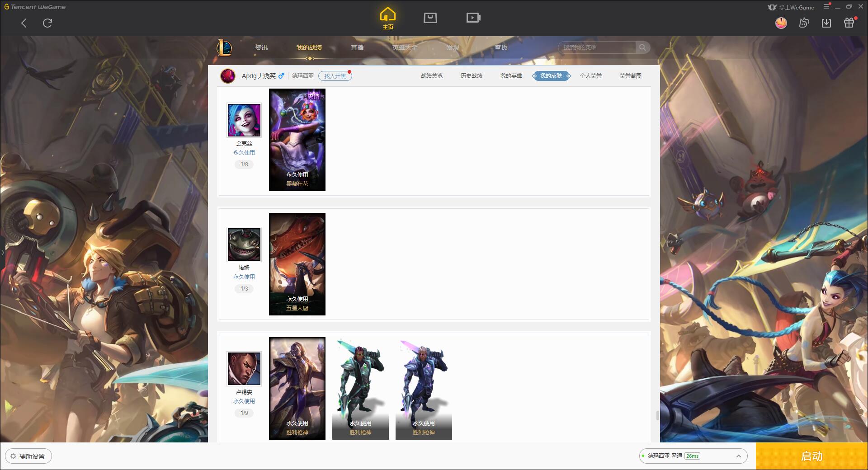Image resolution: width=868 pixels, height=470 pixels.
Task: Open the 个人荣誉 section
Action: coord(591,76)
